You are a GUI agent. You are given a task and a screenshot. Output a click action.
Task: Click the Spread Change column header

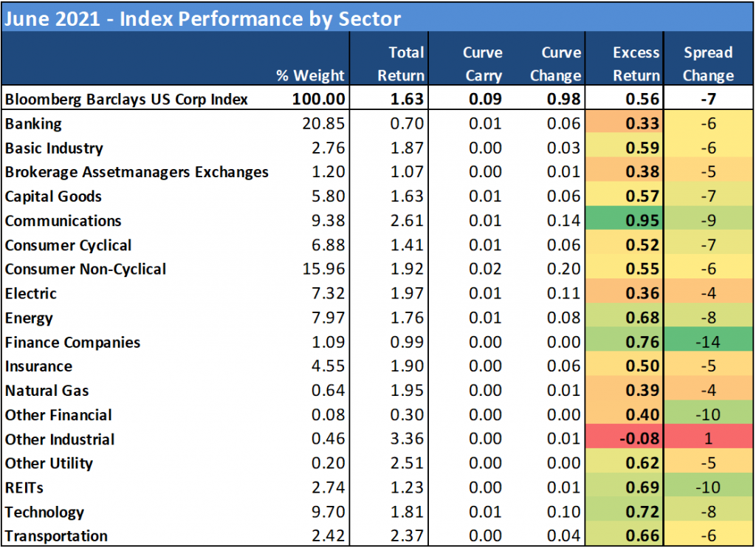[708, 64]
